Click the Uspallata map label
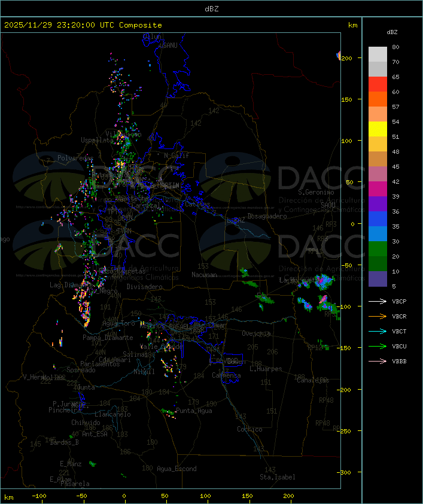Image resolution: width=423 pixels, height=504 pixels. 97,140
